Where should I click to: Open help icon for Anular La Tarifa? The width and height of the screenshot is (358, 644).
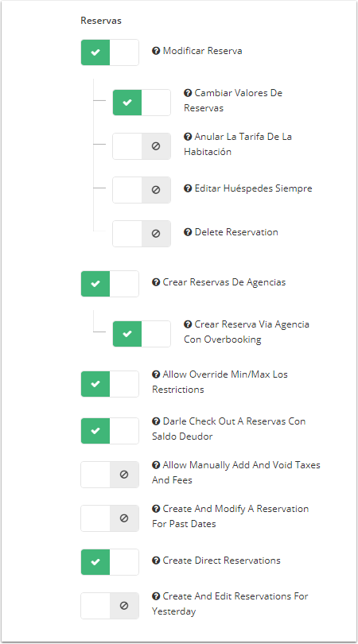tap(188, 137)
